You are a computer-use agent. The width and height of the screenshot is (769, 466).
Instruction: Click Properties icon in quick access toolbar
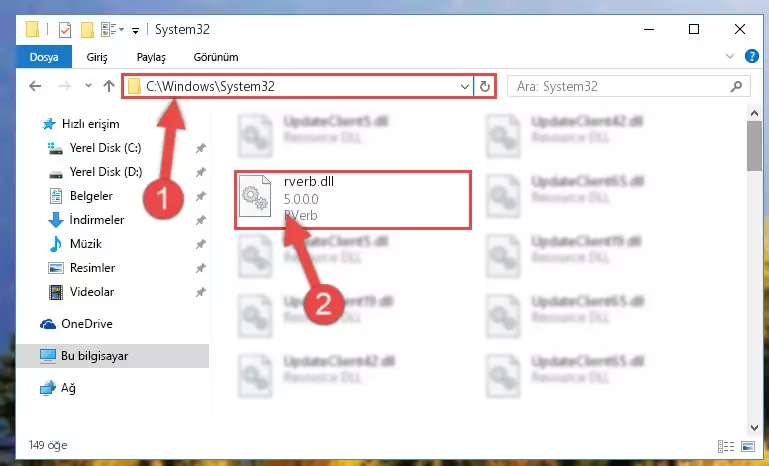coord(65,30)
